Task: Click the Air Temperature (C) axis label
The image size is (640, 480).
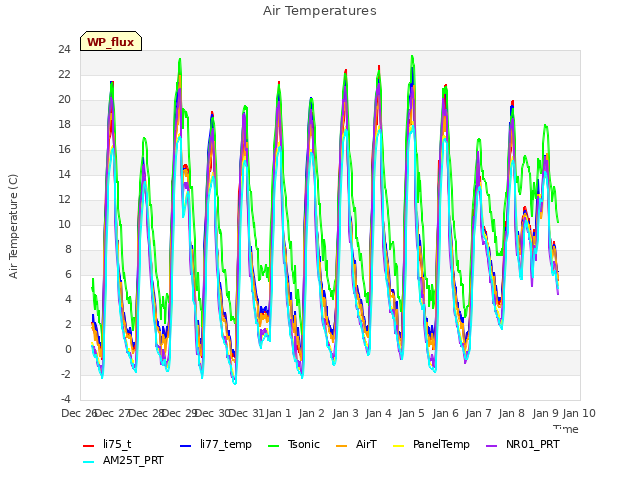Action: pyautogui.click(x=13, y=227)
